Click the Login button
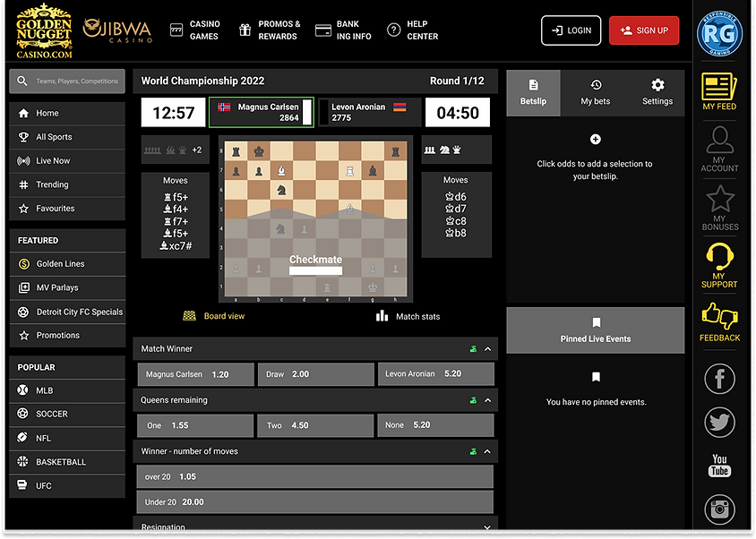This screenshot has width=756, height=539. click(x=571, y=30)
